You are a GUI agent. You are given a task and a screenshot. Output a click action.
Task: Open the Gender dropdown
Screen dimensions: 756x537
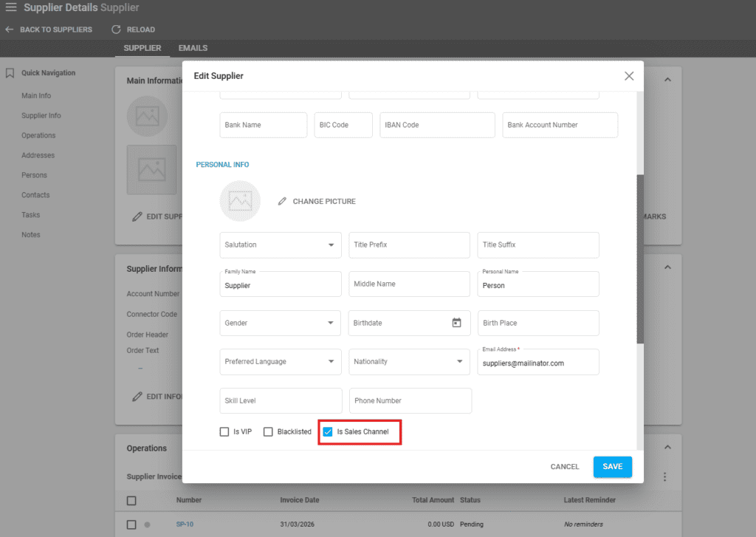click(x=330, y=323)
